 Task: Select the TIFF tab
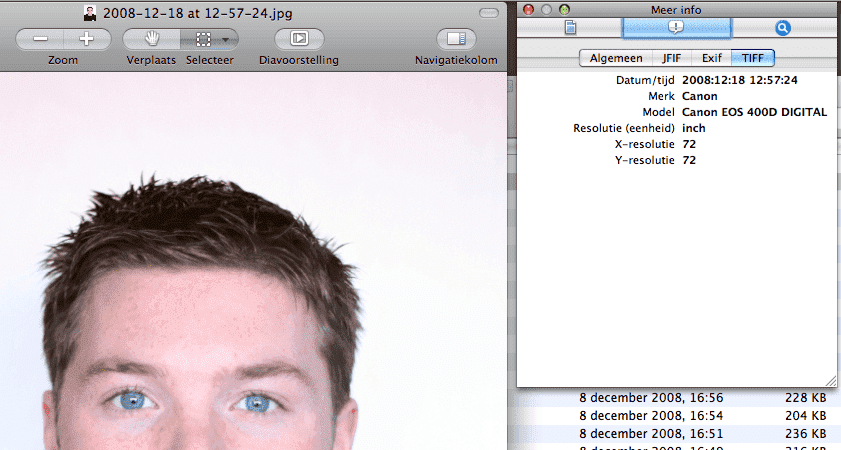(753, 58)
